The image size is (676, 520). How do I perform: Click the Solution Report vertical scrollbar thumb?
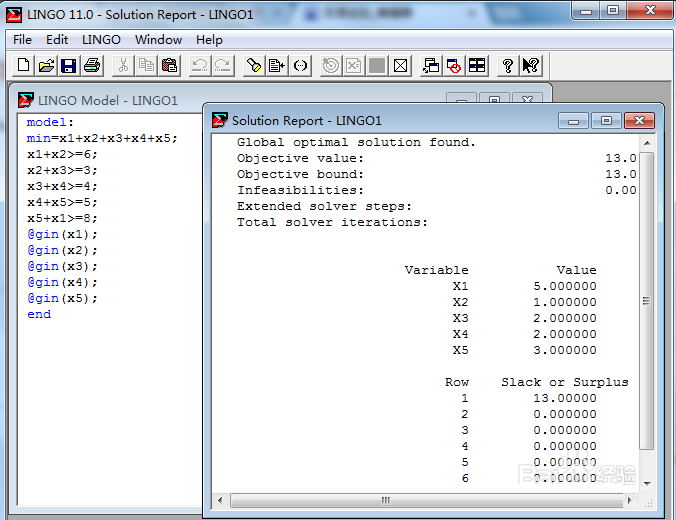[646, 301]
